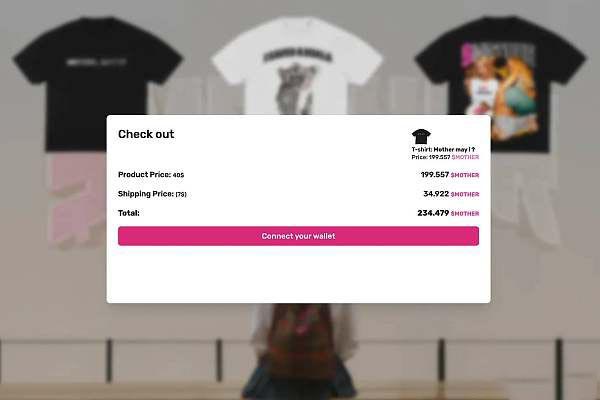This screenshot has height=400, width=600.
Task: Select the 199.557 product price amount
Action: pyautogui.click(x=435, y=175)
